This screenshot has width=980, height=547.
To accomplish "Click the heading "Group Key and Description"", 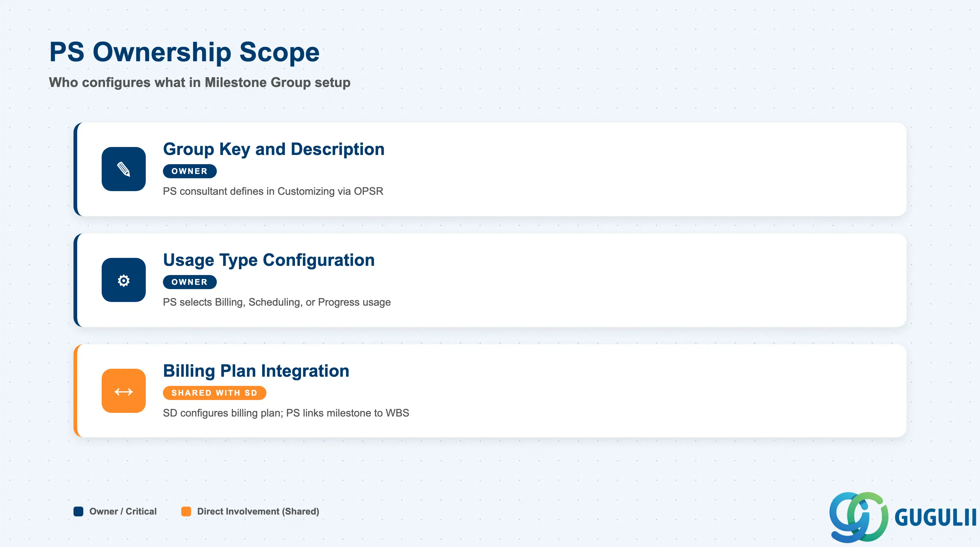I will (273, 149).
